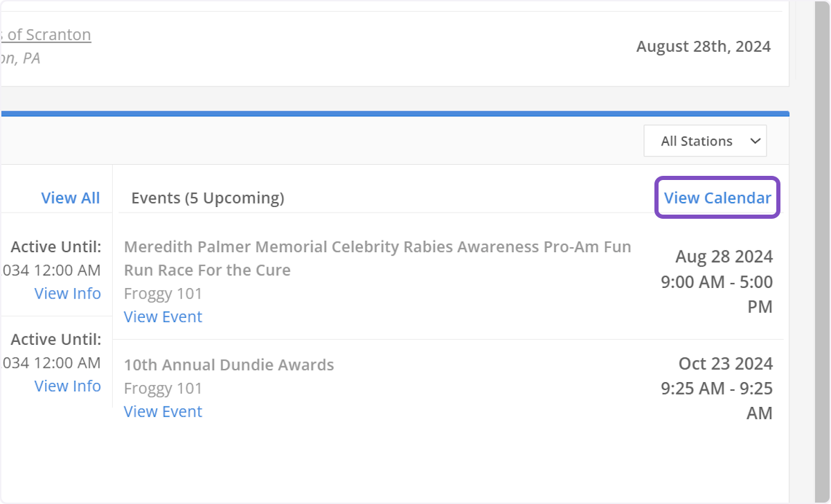This screenshot has width=831, height=504.
Task: Click Froggy 101 under Meredith Palmer event
Action: click(x=163, y=294)
